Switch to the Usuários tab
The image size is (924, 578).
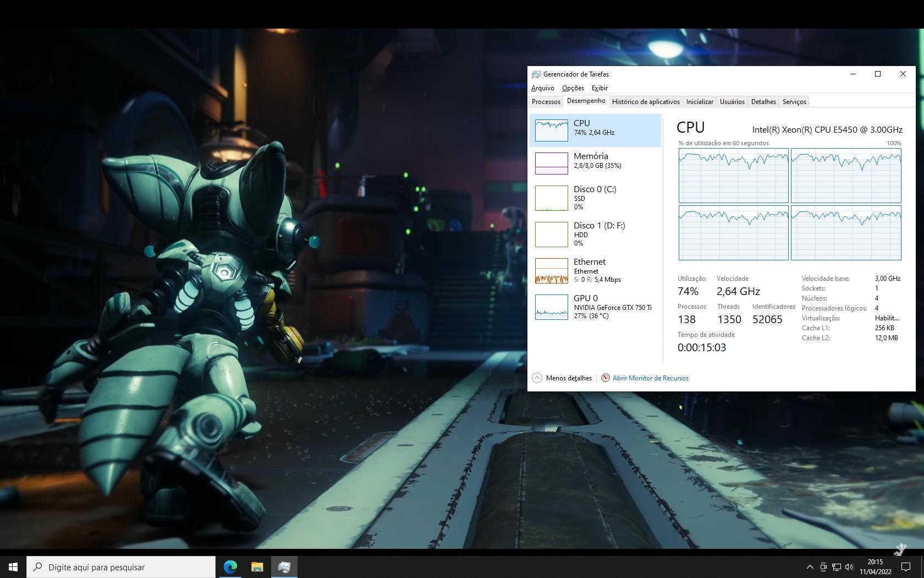pyautogui.click(x=732, y=102)
